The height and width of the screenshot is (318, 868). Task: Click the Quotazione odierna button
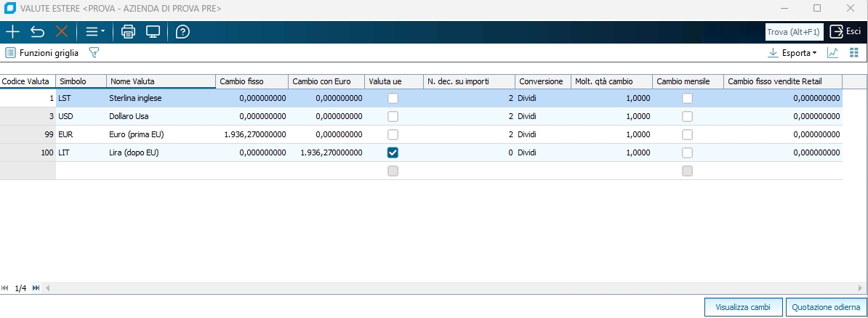pos(826,307)
